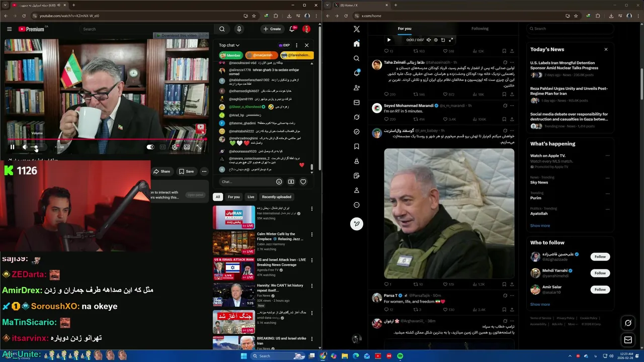Mute the YouTube player volume icon
The width and height of the screenshot is (644, 362).
25,147
